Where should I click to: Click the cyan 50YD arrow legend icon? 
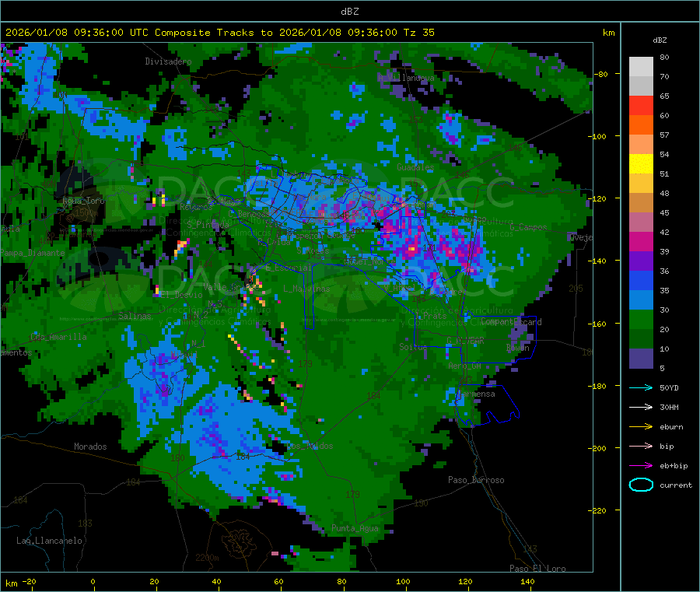coord(641,387)
